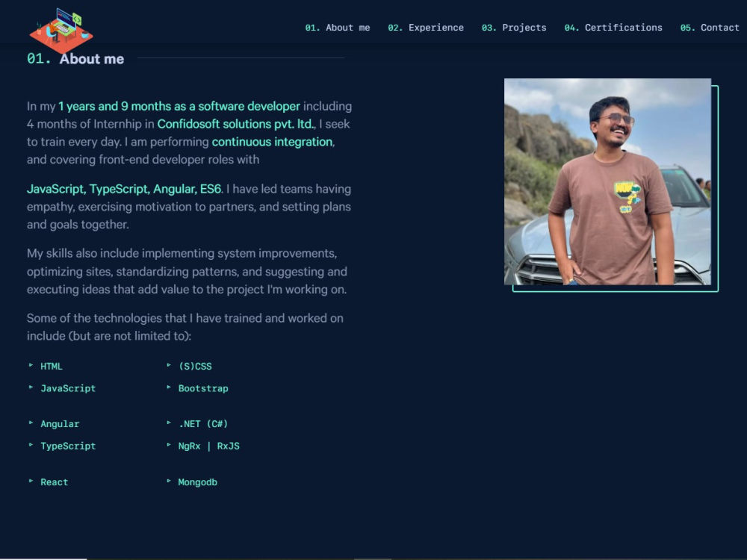Viewport: 747px width, 560px height.
Task: Select the .NET (C#) skill item
Action: [203, 424]
